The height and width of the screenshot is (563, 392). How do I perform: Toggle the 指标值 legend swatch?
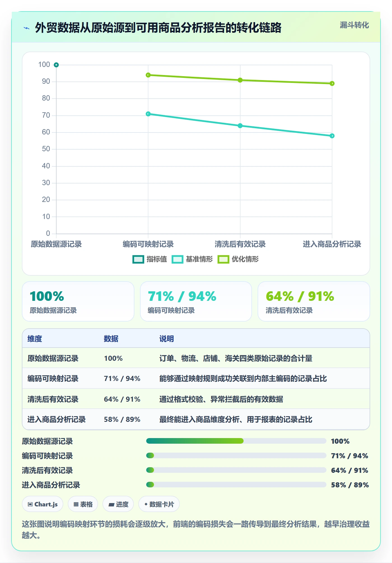coord(138,259)
